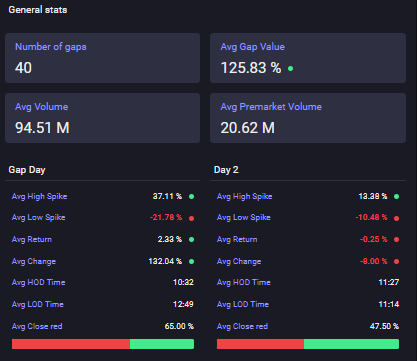Click Avg Change label under Day 2

click(x=239, y=262)
